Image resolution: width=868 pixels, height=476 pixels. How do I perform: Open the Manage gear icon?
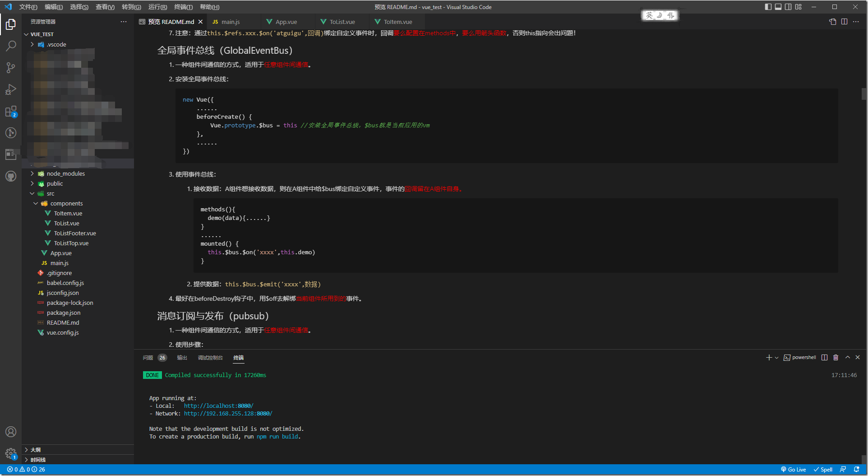click(11, 453)
